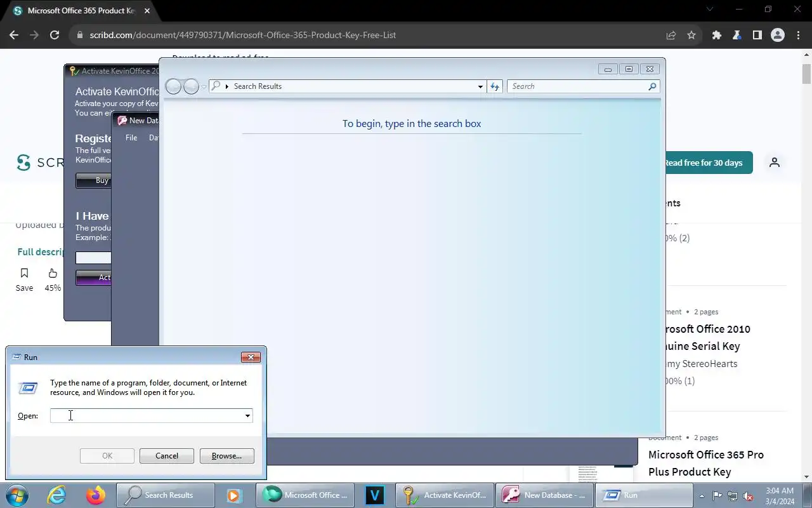Open Internet Explorer from the taskbar
Screen dimensions: 812x508
tap(57, 495)
